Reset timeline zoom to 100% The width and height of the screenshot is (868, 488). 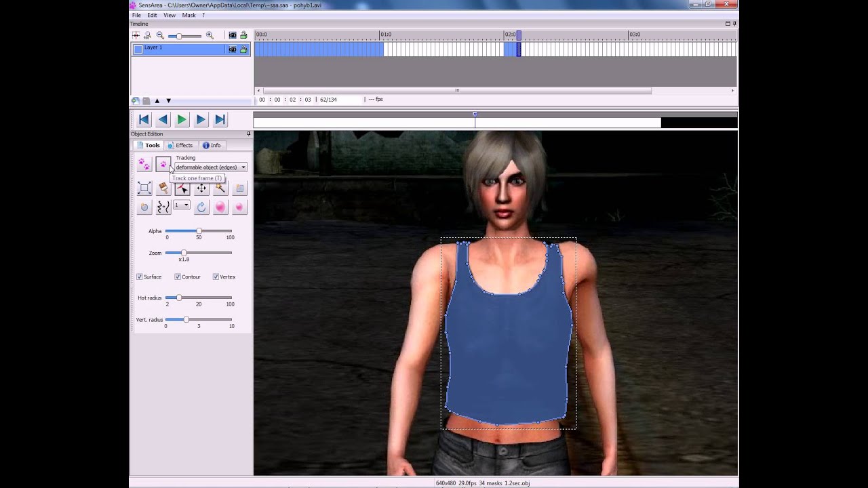click(x=148, y=35)
